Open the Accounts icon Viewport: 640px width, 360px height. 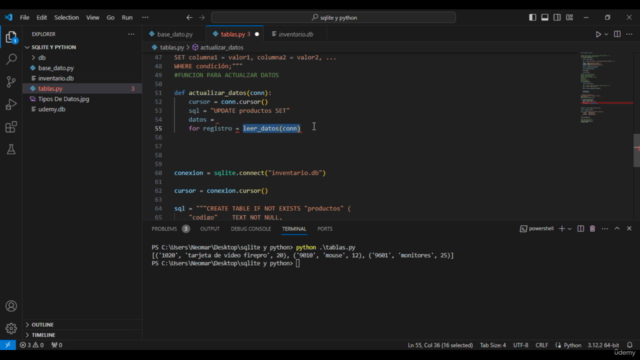pyautogui.click(x=11, y=306)
